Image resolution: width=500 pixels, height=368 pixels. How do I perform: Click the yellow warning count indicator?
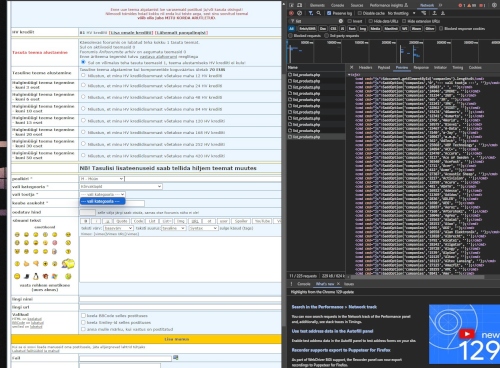(472, 5)
